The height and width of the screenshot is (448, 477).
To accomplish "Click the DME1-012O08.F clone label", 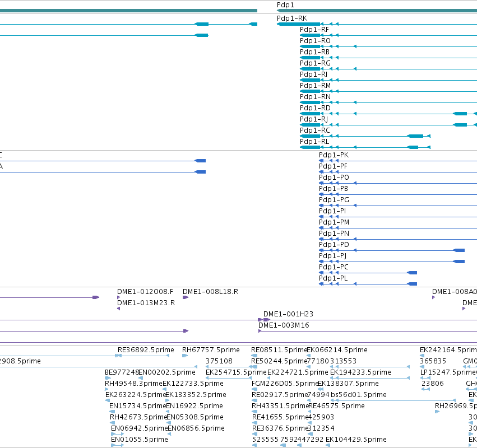I will [145, 292].
